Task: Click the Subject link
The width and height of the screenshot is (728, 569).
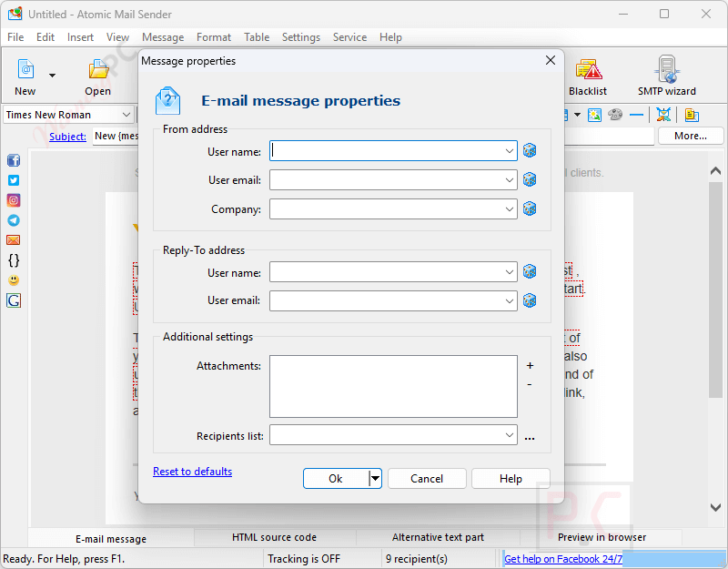Action: (x=67, y=137)
